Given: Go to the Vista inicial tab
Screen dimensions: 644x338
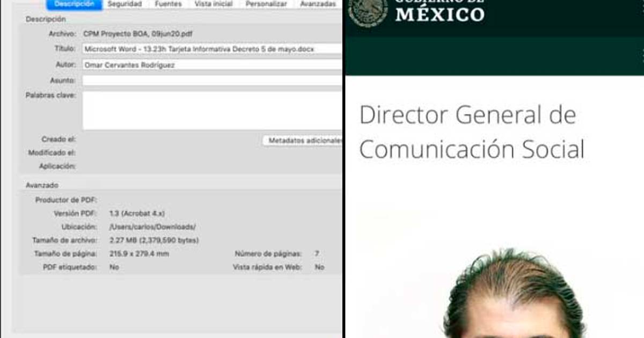Looking at the screenshot, I should [214, 4].
